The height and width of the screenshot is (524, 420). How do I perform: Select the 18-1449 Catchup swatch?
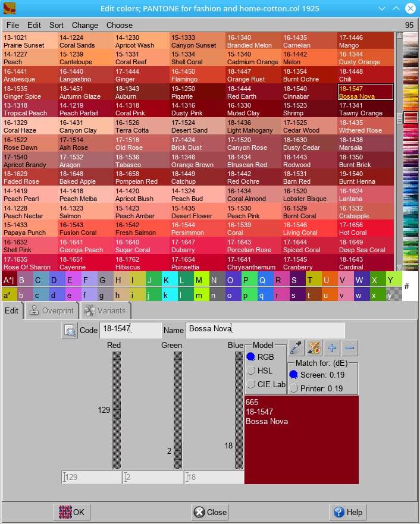click(x=198, y=177)
